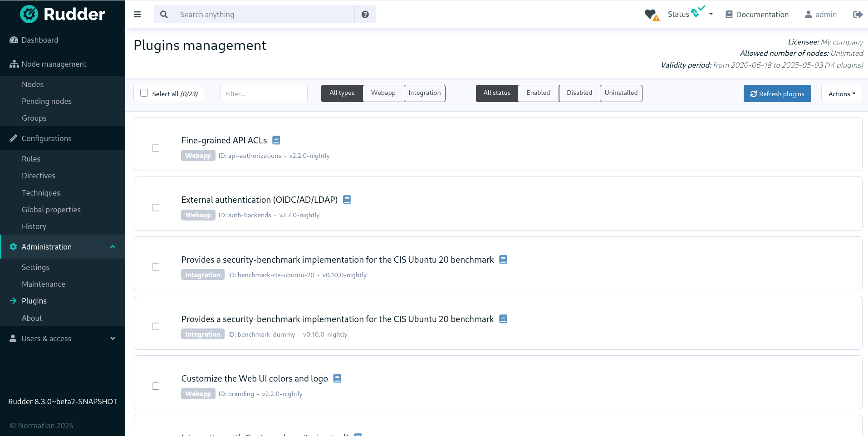The width and height of the screenshot is (868, 436).
Task: Click the hamburger menu toggle icon
Action: (x=137, y=15)
